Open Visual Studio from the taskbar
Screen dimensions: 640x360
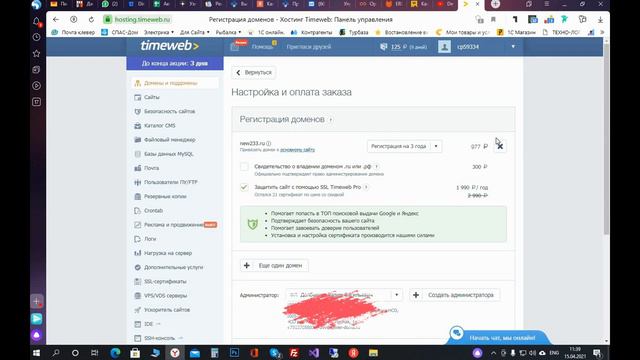[313, 353]
